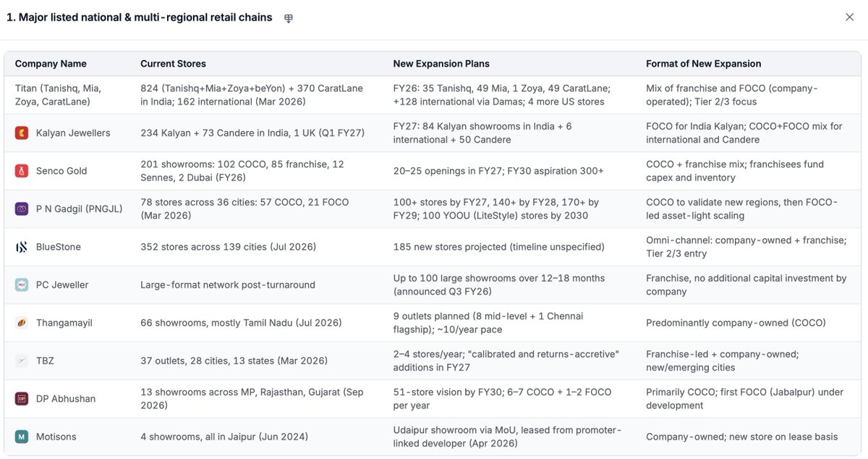
Task: Select the "P N Gadgil (PNGJL)" company name
Action: [80, 209]
